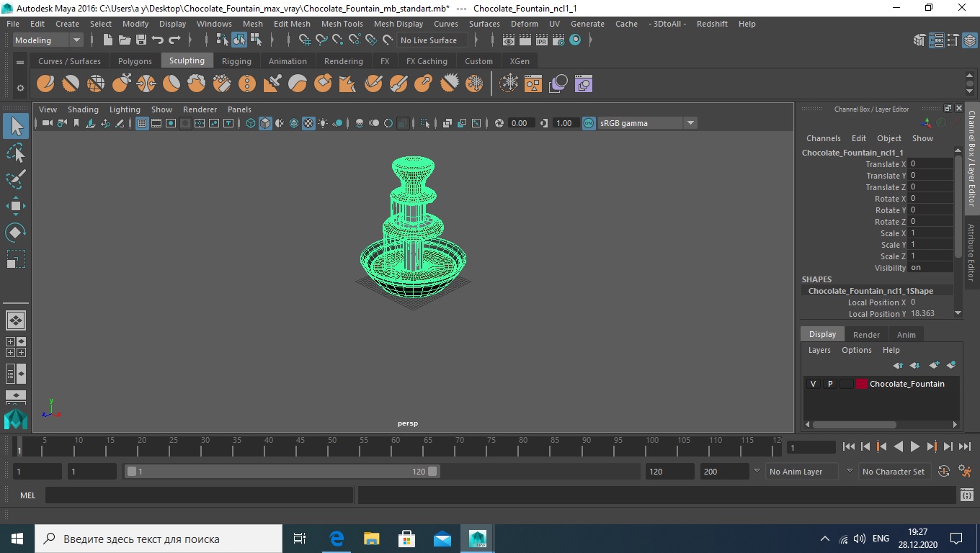Toggle the viewport grid display

pos(142,123)
